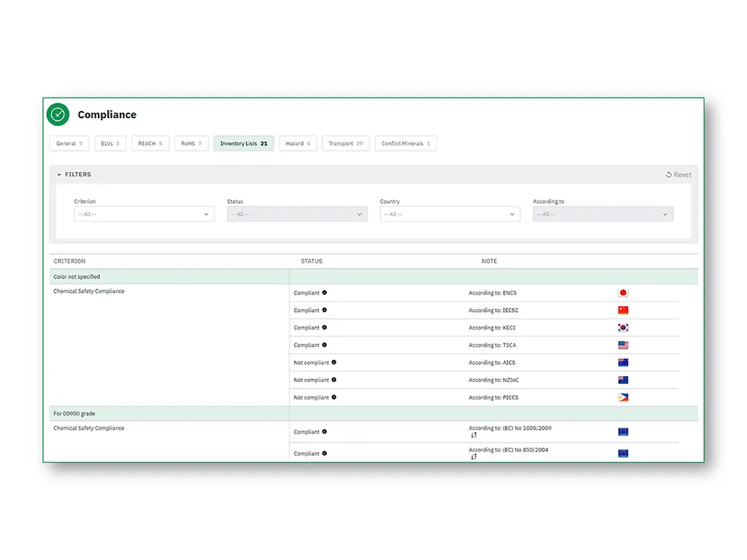Screen dimensions: 747x560
Task: Click the Philippines flag in PICCS row
Action: (623, 397)
